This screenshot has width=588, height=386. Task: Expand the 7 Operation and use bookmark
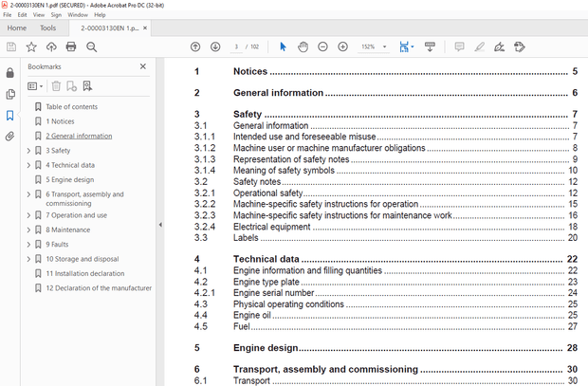(x=28, y=215)
